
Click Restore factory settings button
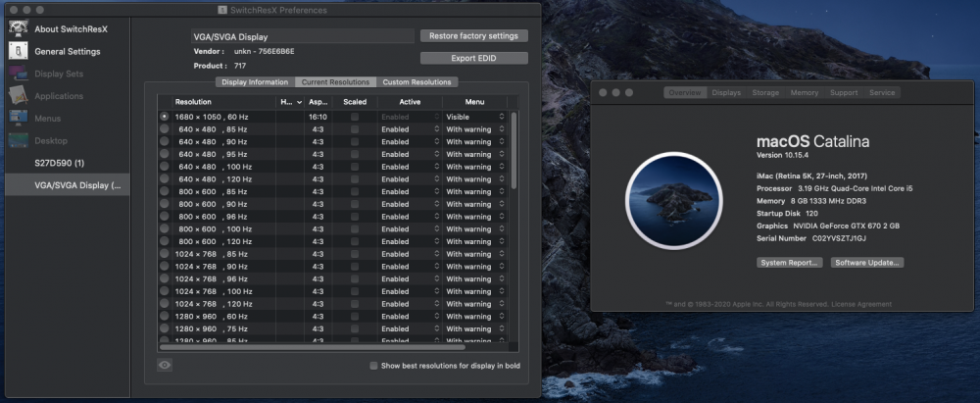tap(473, 35)
